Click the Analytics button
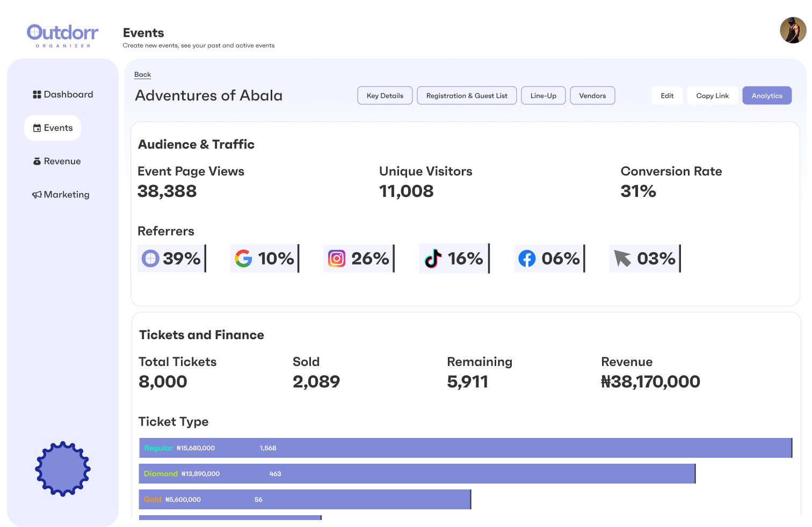Viewport: 812px width, 527px height. [x=767, y=96]
